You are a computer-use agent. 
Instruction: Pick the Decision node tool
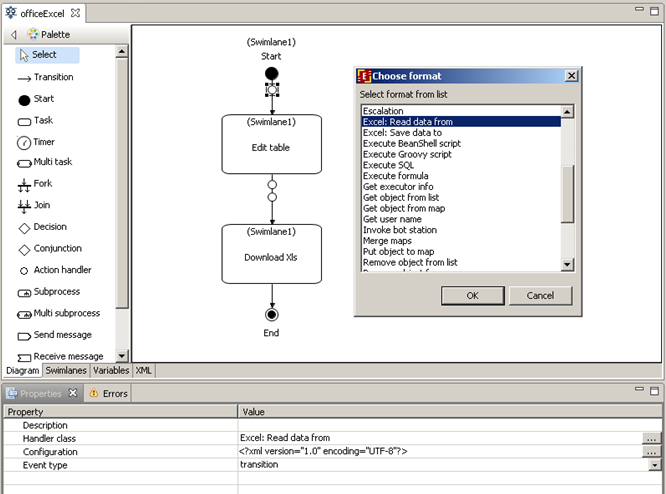(49, 227)
